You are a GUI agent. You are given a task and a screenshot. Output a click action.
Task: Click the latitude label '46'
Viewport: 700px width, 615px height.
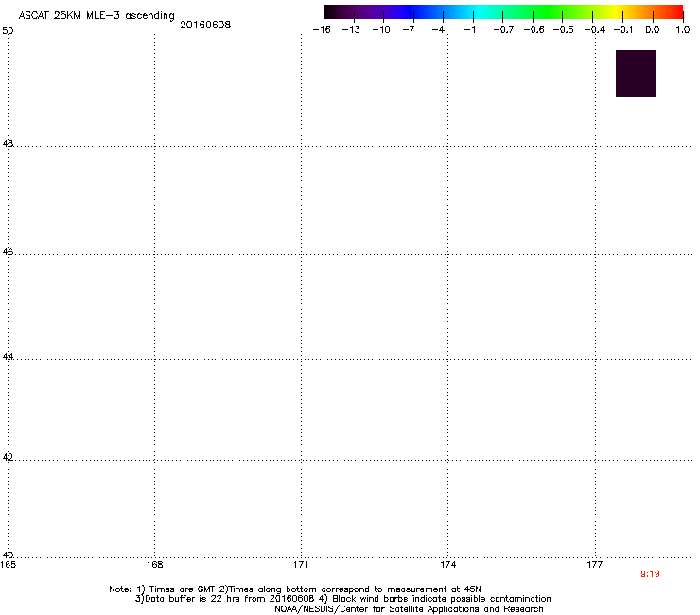pyautogui.click(x=8, y=252)
